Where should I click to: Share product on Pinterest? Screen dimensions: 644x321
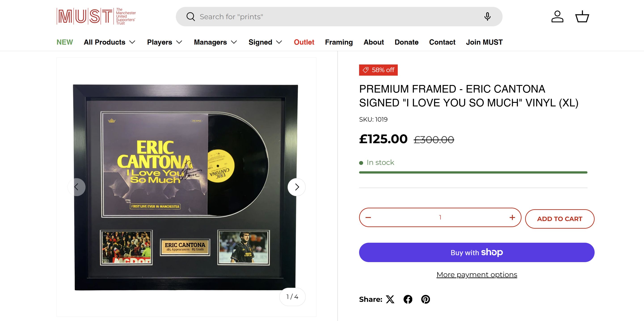coord(425,299)
